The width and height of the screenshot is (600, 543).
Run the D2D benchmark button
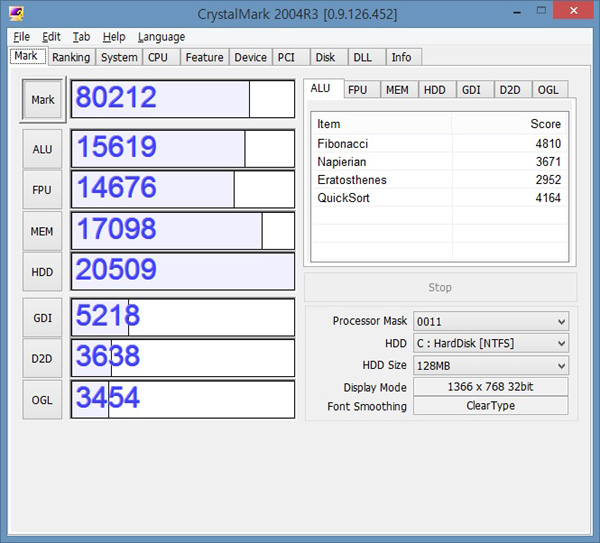[x=42, y=359]
